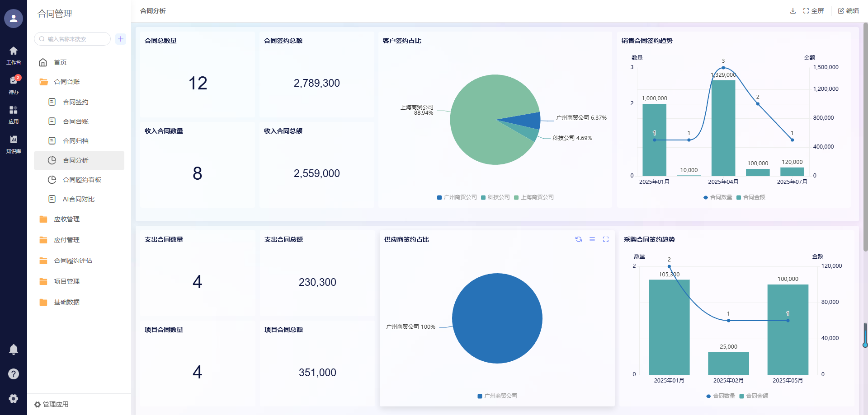Viewport: 868px width, 415px height.
Task: Click the download icon in top bar
Action: tap(793, 11)
